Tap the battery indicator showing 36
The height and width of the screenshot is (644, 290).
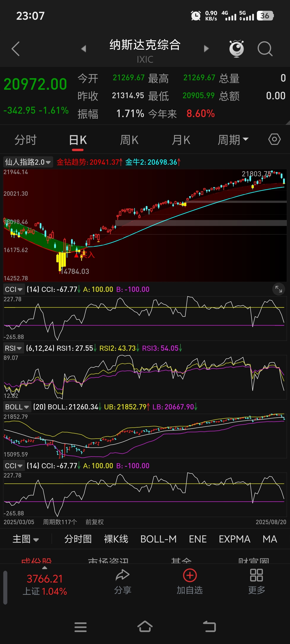pos(265,16)
